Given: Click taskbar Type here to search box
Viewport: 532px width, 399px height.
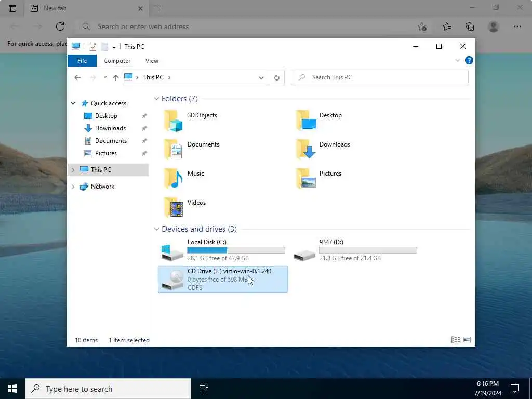Looking at the screenshot, I should (x=108, y=389).
